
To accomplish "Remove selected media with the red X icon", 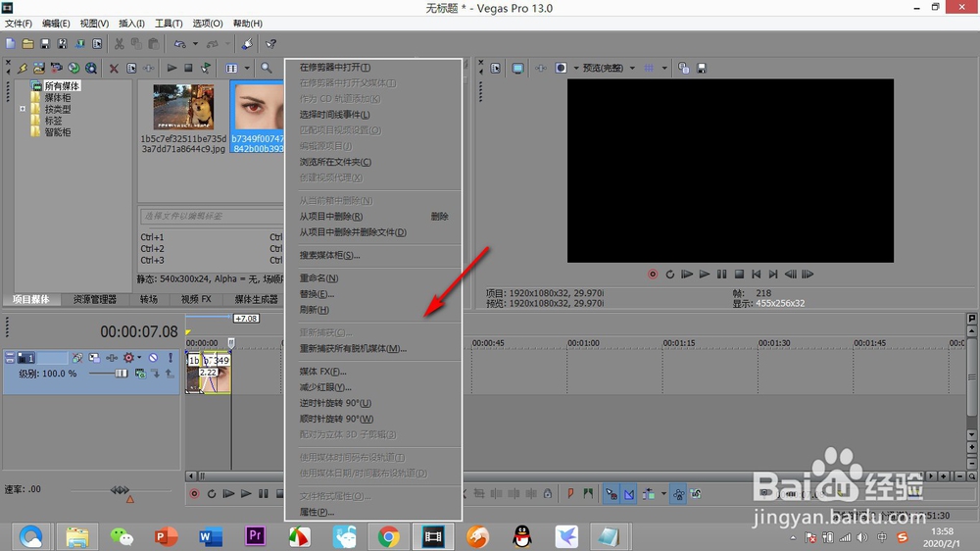I will tap(114, 69).
